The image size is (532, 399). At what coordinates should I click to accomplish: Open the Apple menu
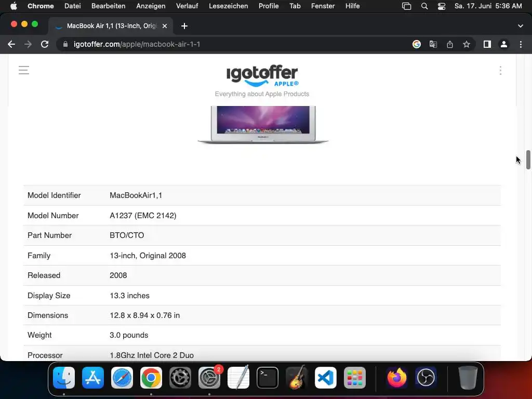[14, 6]
